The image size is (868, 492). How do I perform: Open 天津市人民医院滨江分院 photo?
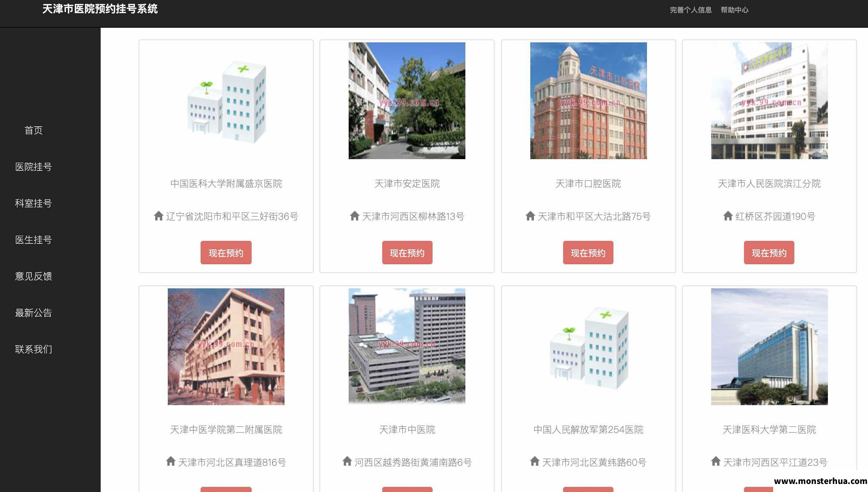770,101
